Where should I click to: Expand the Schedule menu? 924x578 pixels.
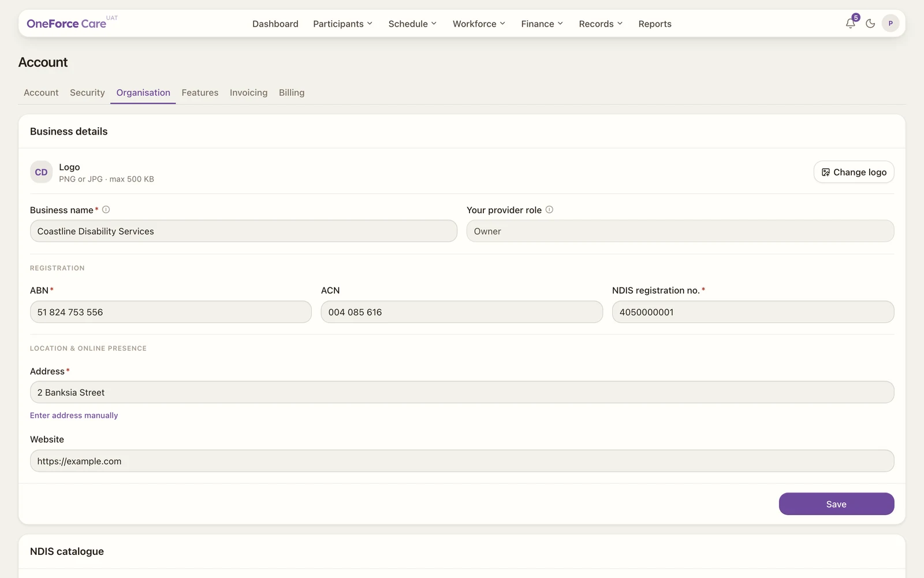pyautogui.click(x=412, y=24)
